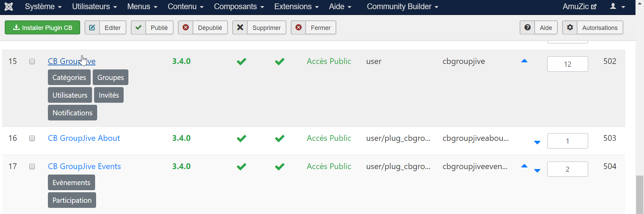Click the order field showing 2

[x=568, y=169]
